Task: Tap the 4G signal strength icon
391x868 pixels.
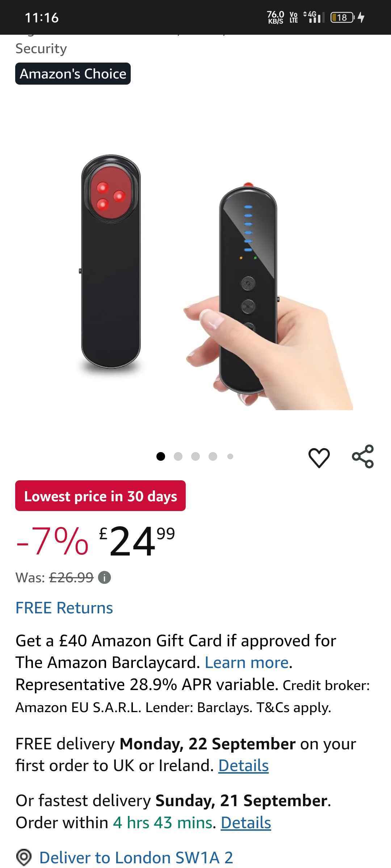Action: tap(314, 17)
